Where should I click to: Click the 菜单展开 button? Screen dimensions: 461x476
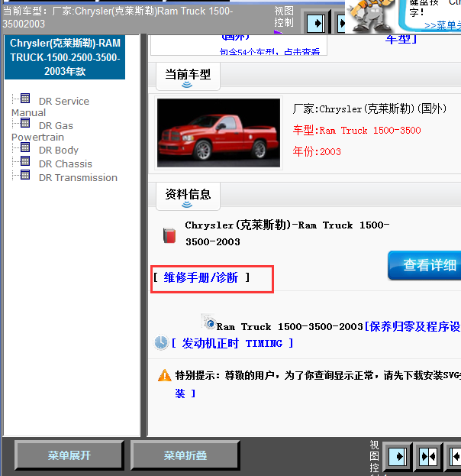tap(69, 455)
